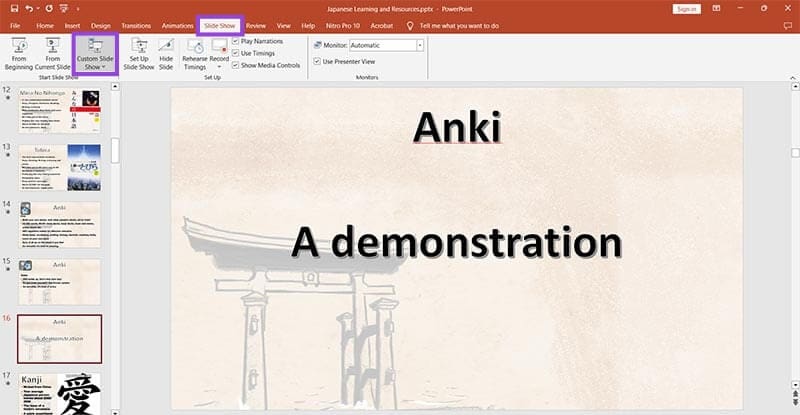Click the slide editor scroll up arrow
Viewport: 800px width, 415px height.
(795, 87)
